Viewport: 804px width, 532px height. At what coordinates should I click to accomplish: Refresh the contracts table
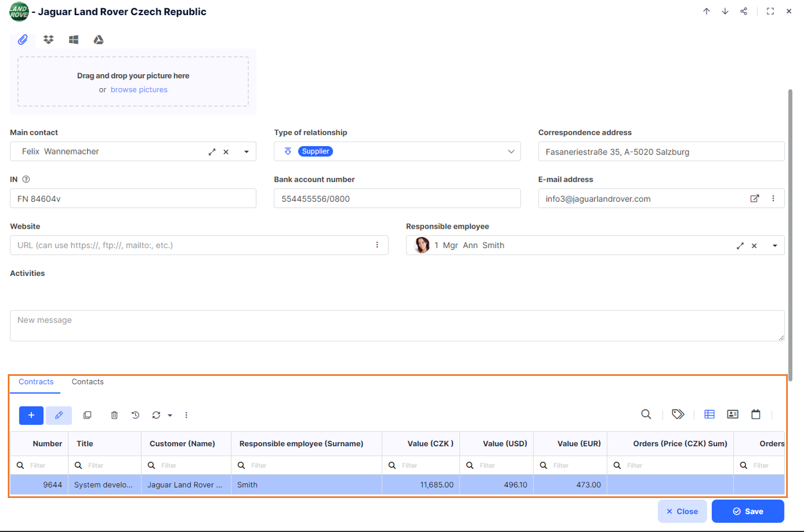click(156, 415)
